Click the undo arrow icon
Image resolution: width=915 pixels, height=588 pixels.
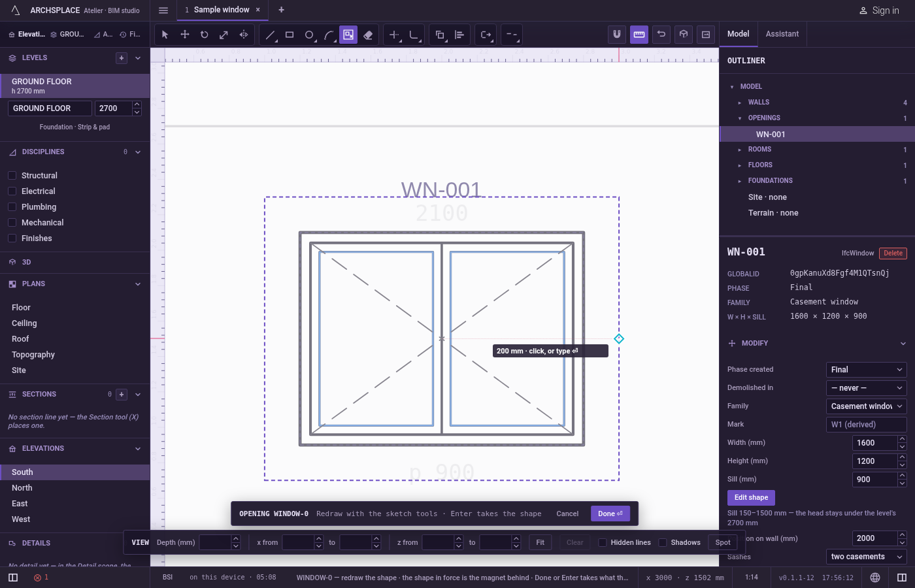point(661,35)
